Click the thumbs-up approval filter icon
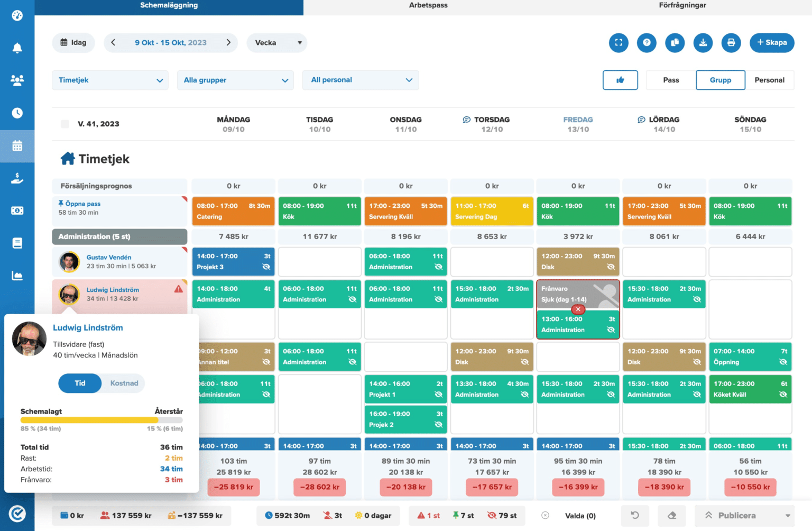Screen dimensions: 812x531 (620, 80)
